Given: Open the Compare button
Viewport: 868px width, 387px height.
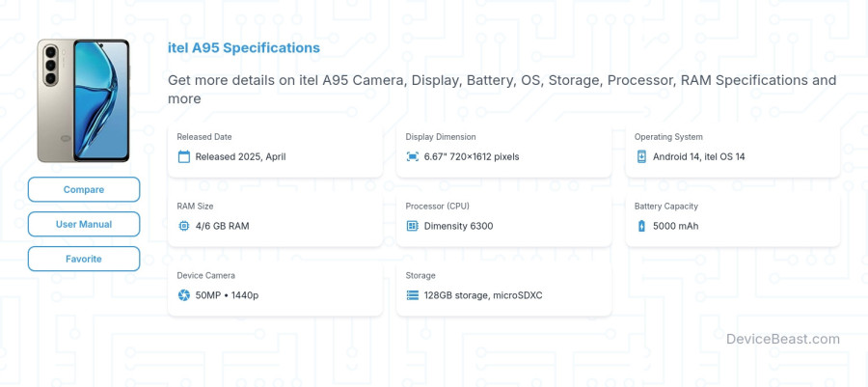Looking at the screenshot, I should coord(84,189).
